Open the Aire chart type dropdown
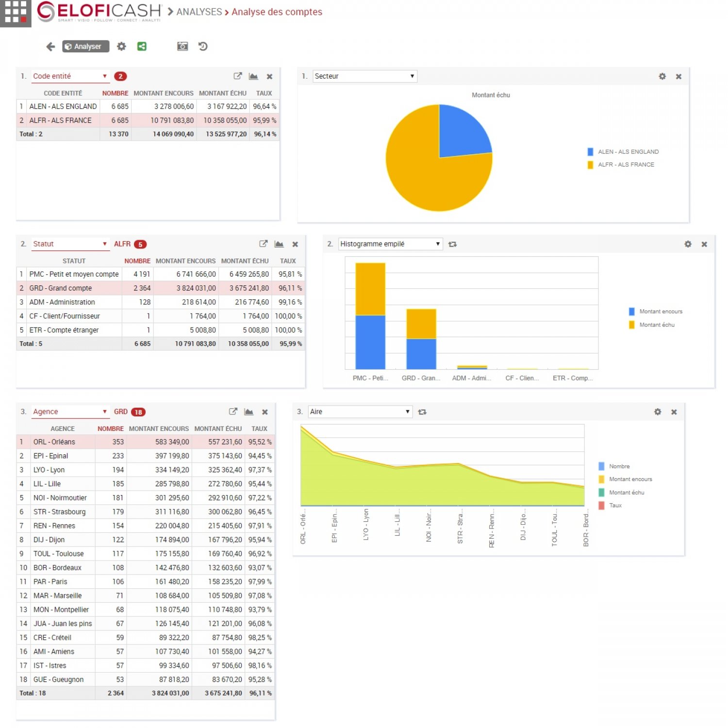 [x=360, y=412]
